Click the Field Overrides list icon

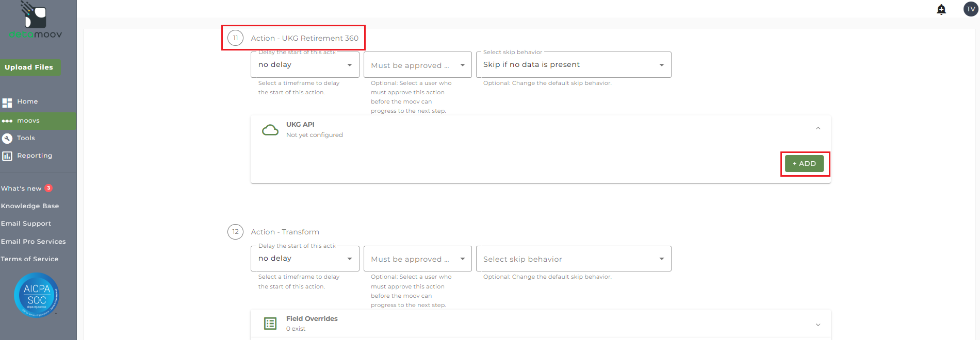point(270,324)
